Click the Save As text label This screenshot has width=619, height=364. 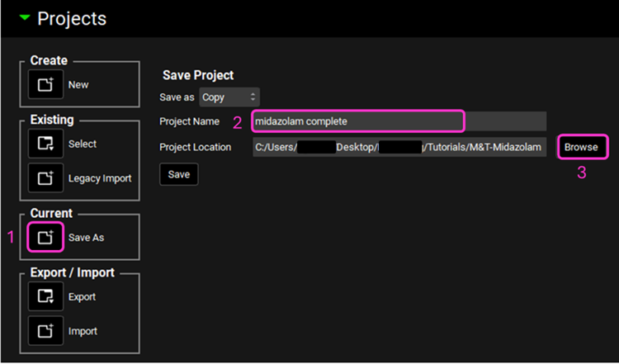tap(87, 238)
